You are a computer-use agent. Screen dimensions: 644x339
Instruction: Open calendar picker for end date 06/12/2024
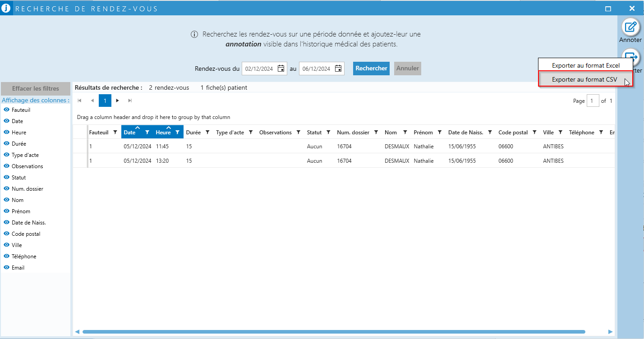tap(338, 69)
